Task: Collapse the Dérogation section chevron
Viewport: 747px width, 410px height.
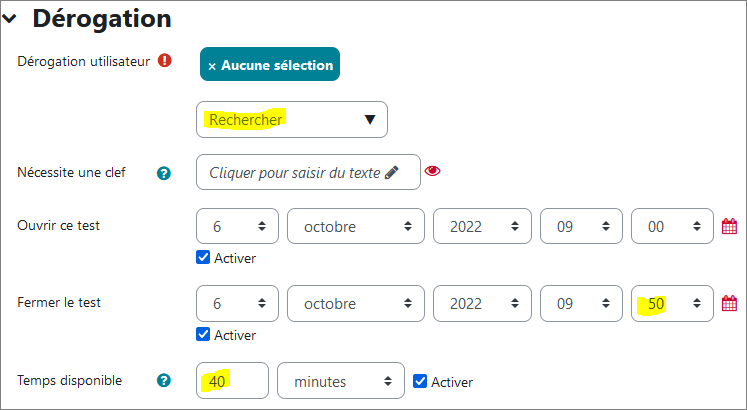Action: tap(10, 19)
